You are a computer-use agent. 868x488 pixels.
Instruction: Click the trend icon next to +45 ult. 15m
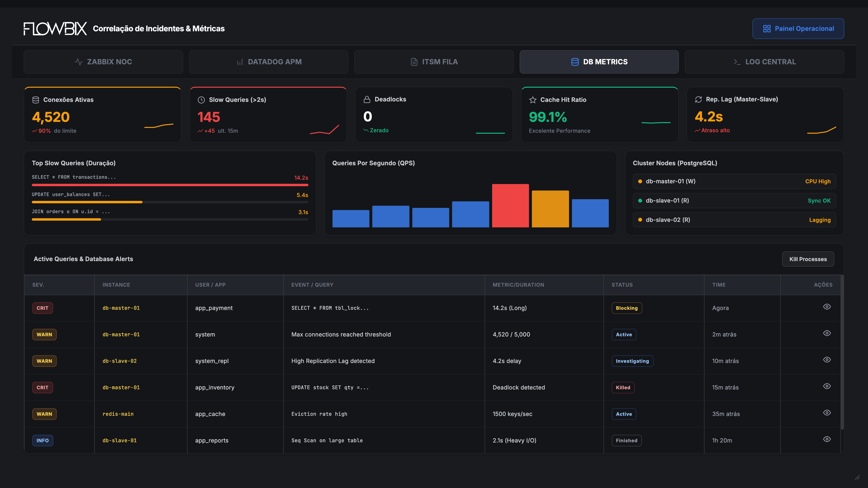point(200,131)
